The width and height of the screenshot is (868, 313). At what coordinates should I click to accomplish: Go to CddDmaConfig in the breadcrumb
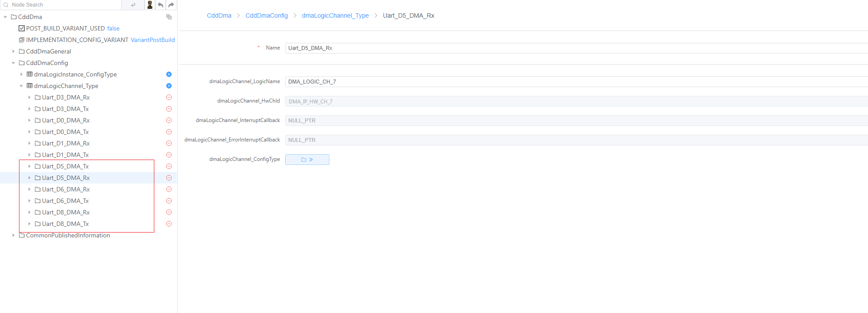pos(266,15)
